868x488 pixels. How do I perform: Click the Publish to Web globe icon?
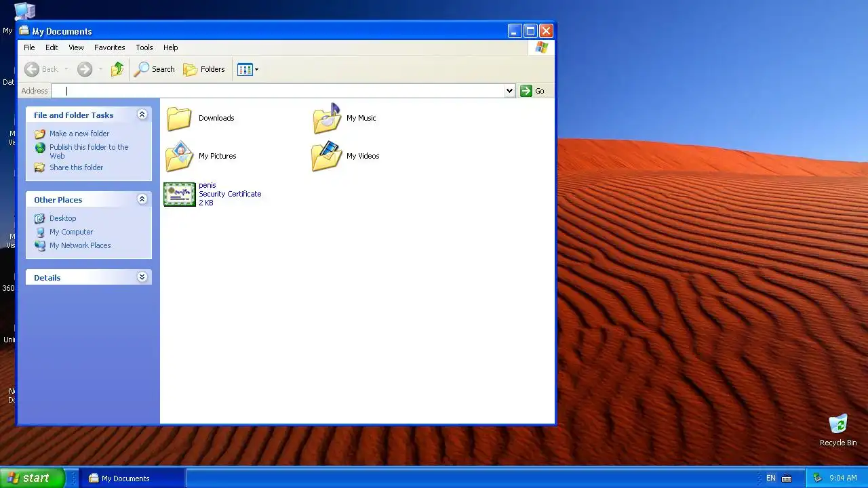40,148
